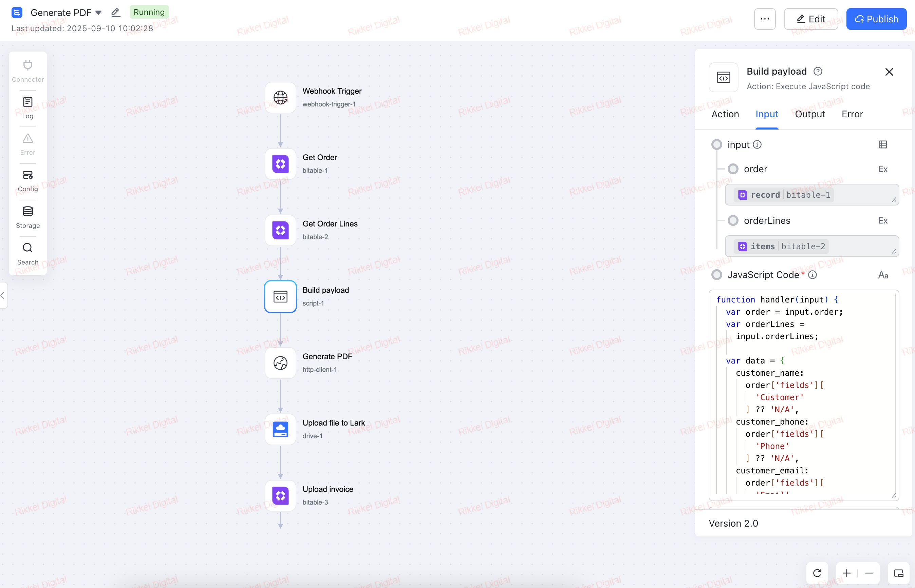Viewport: 915px width, 588px height.
Task: Click the zoom in plus control
Action: coord(846,573)
